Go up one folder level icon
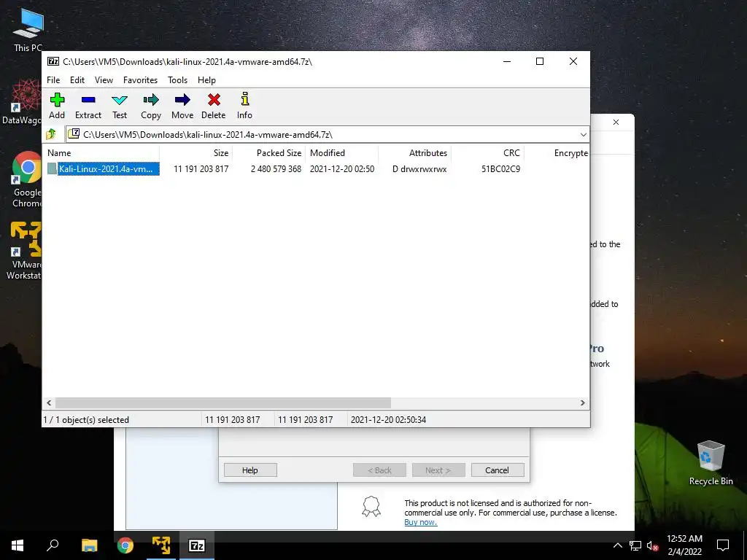Viewport: 747px width, 560px height. [51, 134]
